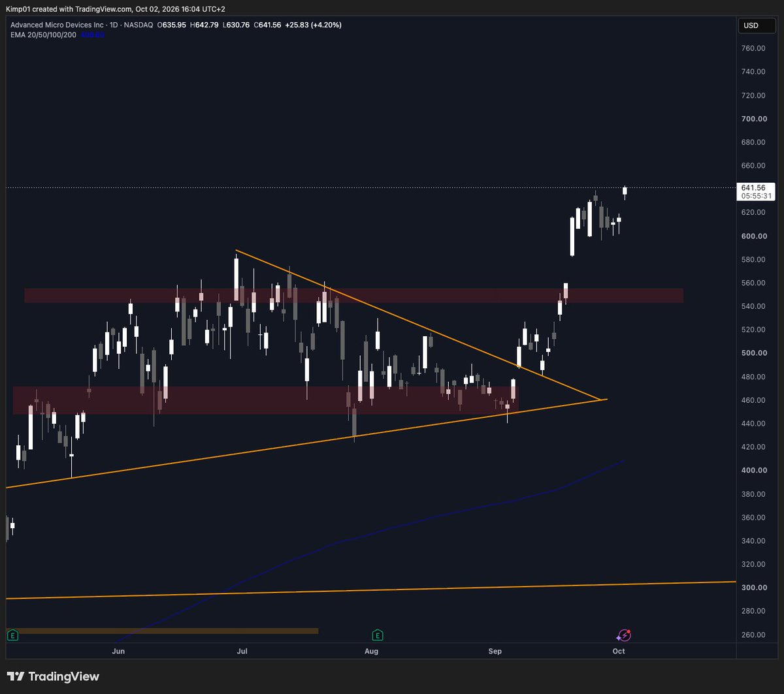Click the Aug time axis label

[371, 651]
